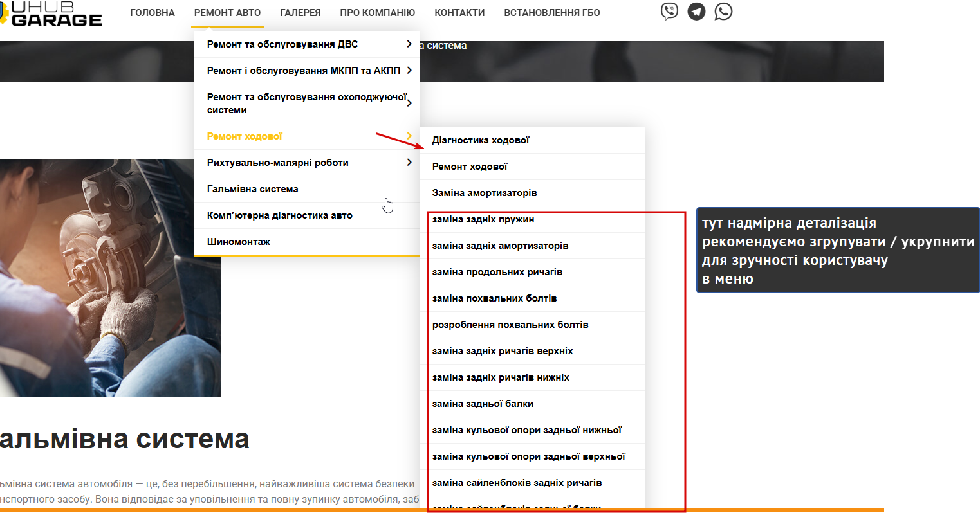This screenshot has height=513, width=980.
Task: Select Ремонт і обслуговування МКПП та АКПП
Action: pos(307,71)
